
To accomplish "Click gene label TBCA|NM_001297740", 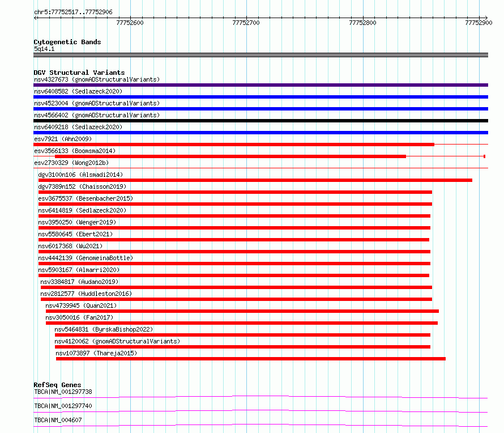I will [63, 406].
